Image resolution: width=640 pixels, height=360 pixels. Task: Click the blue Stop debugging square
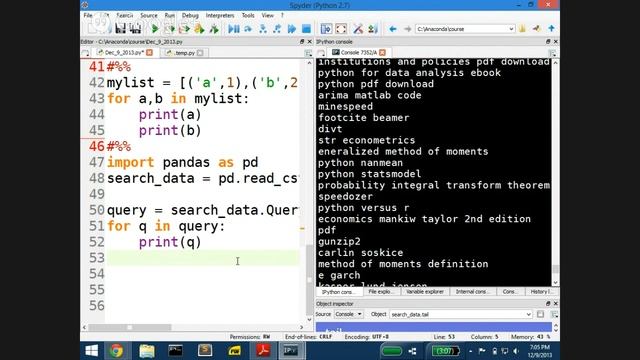pos(306,29)
